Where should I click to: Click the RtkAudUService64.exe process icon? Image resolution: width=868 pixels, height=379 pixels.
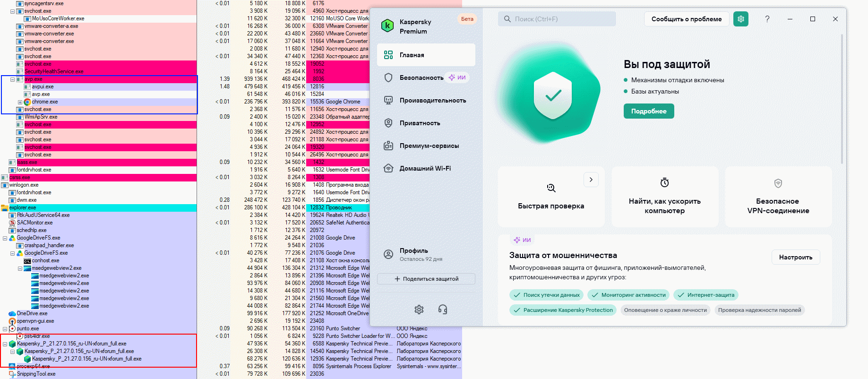click(x=12, y=215)
